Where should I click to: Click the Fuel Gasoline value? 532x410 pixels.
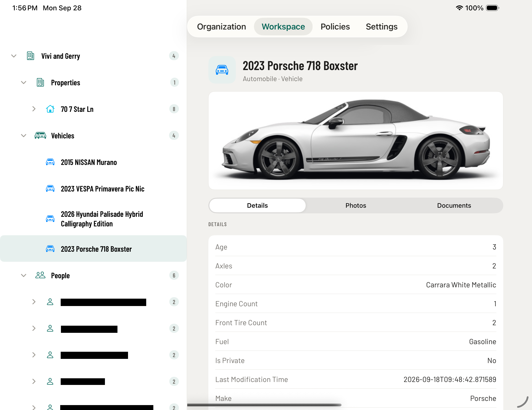tap(482, 342)
